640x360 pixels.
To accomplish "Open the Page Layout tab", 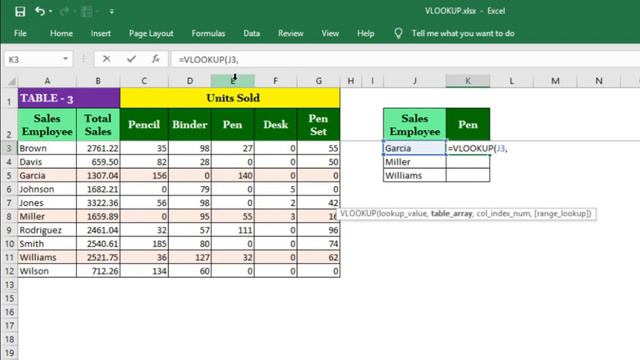I will [x=151, y=33].
